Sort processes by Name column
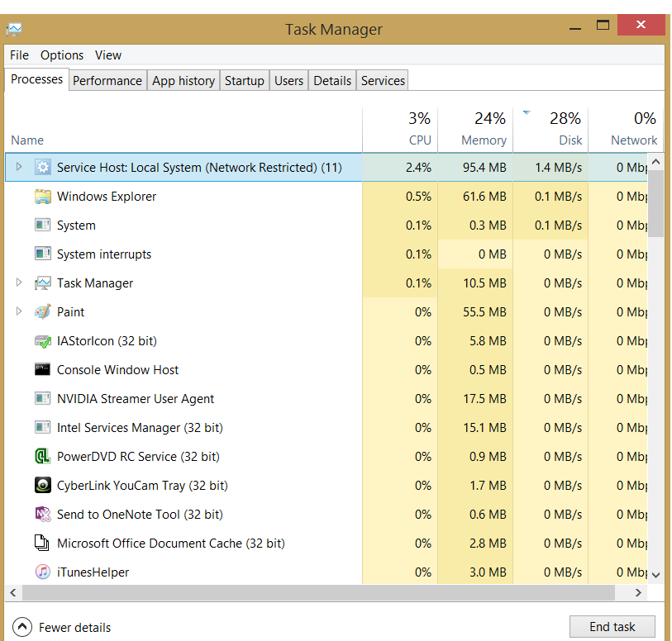Screen dimensions: 672x641 tap(183, 130)
